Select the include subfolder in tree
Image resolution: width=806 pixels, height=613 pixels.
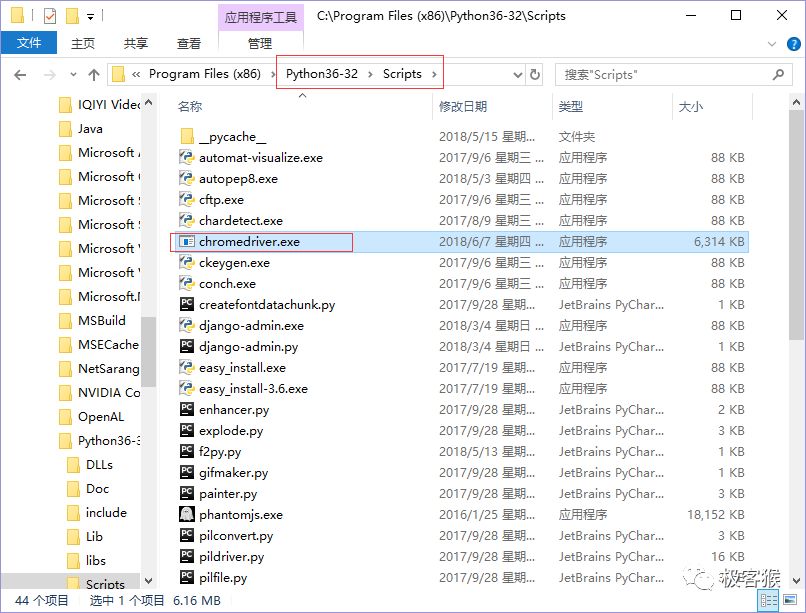97,513
